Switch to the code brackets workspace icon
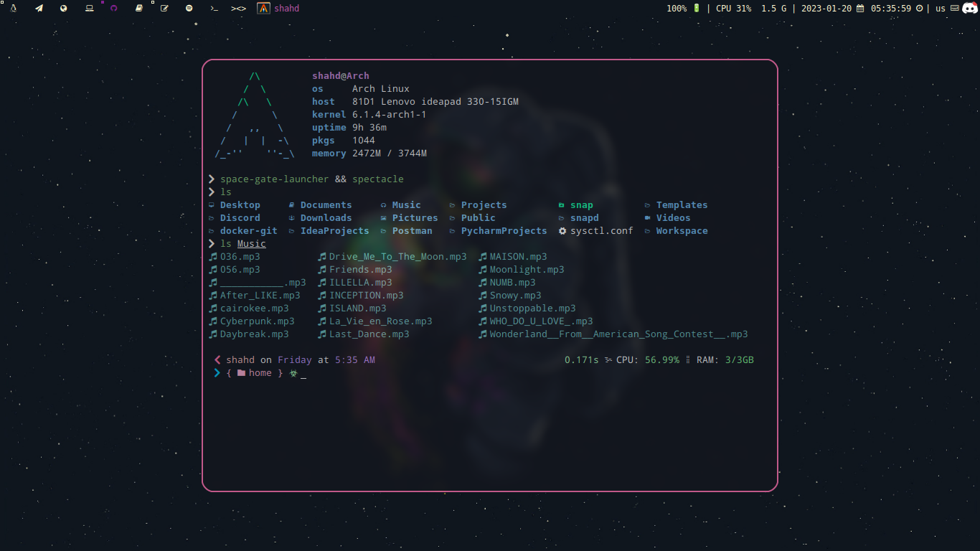This screenshot has width=980, height=551. [239, 9]
